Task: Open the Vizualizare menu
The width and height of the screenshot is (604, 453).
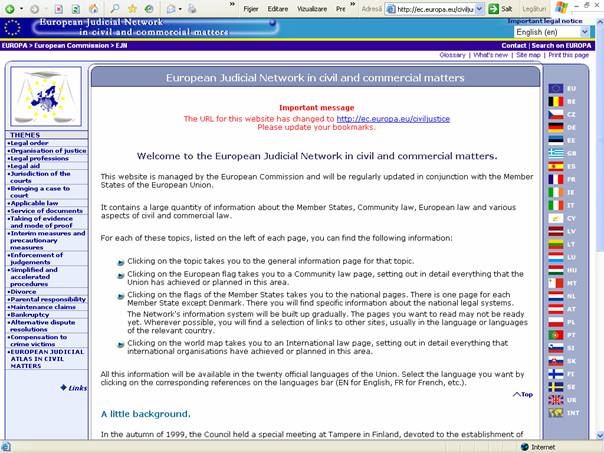Action: [x=312, y=9]
